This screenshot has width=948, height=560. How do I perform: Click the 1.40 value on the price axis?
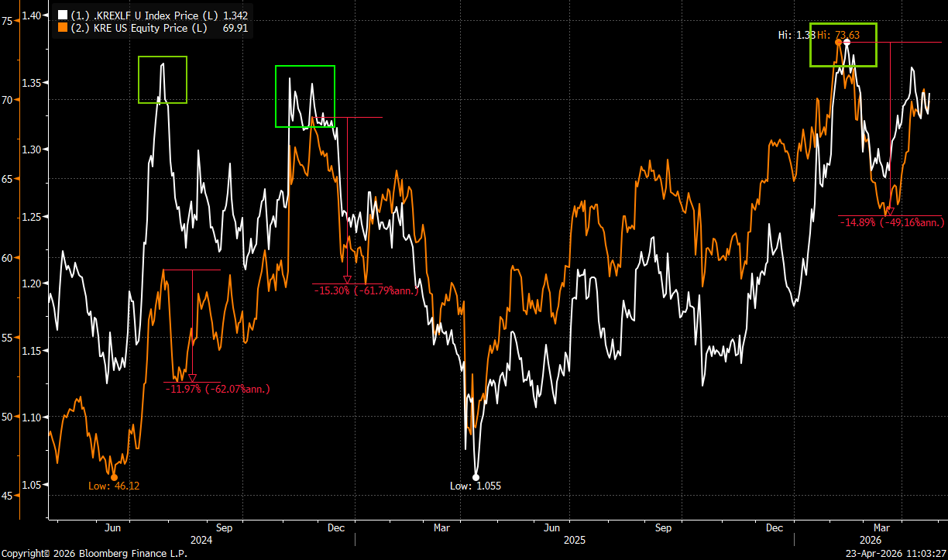click(x=32, y=15)
